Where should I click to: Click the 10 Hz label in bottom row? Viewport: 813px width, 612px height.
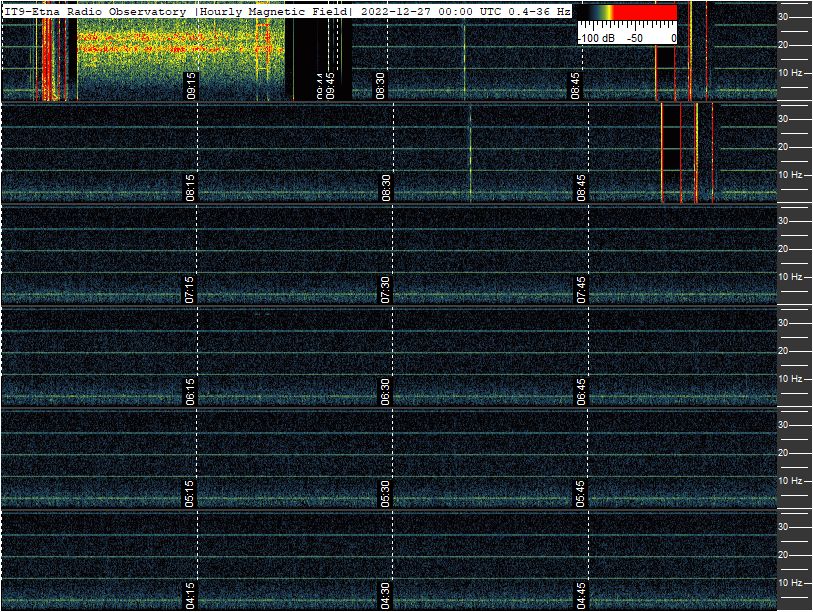pos(791,582)
